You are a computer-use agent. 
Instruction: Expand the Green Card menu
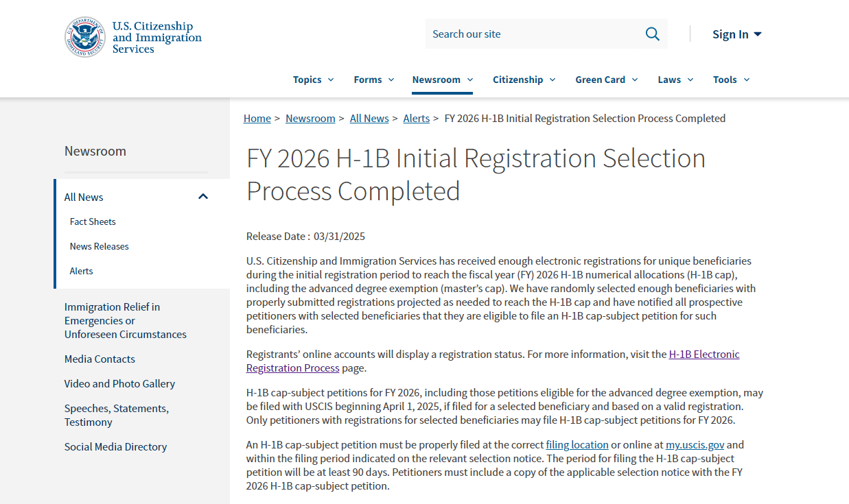tap(606, 80)
